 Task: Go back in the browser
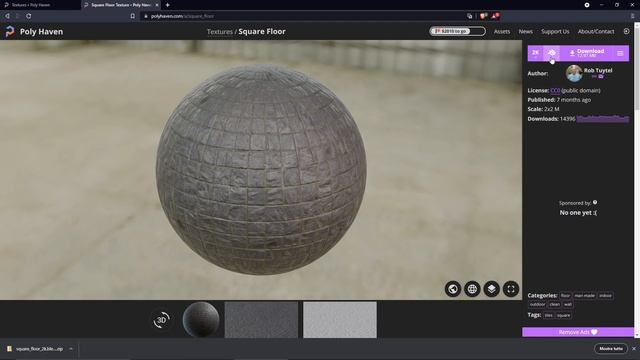pos(7,16)
